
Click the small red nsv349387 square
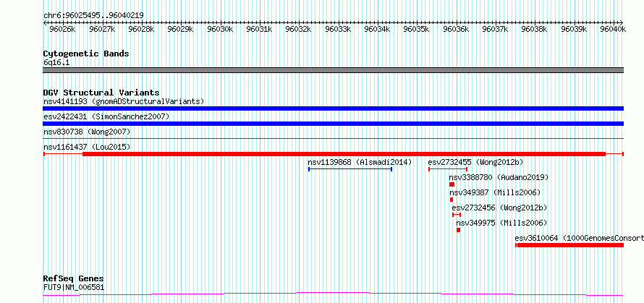(452, 200)
